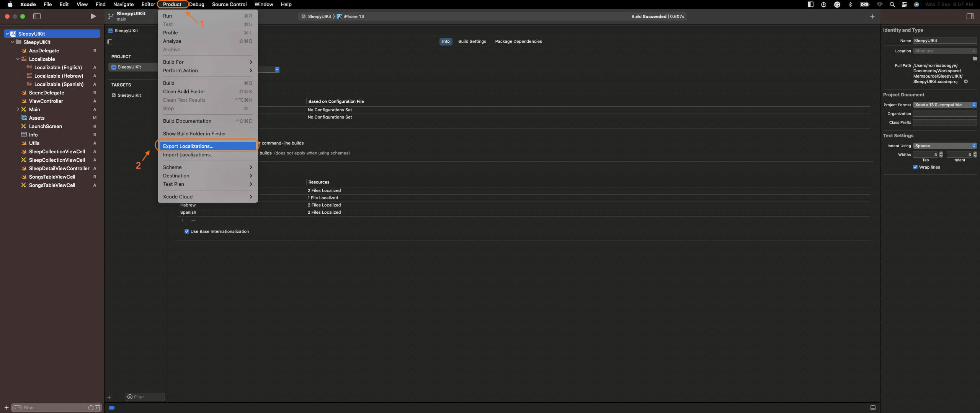Switch to the Build Settings tab
Viewport: 980px width, 413px height.
pos(472,41)
